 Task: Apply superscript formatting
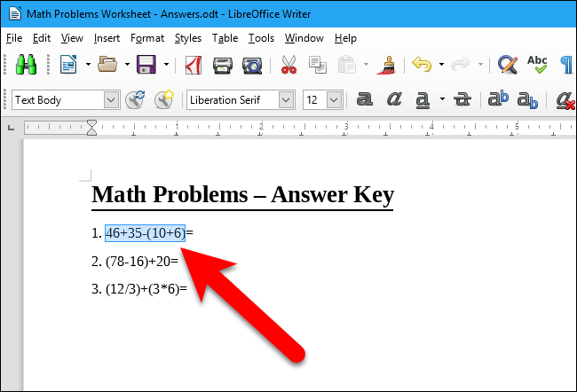498,98
